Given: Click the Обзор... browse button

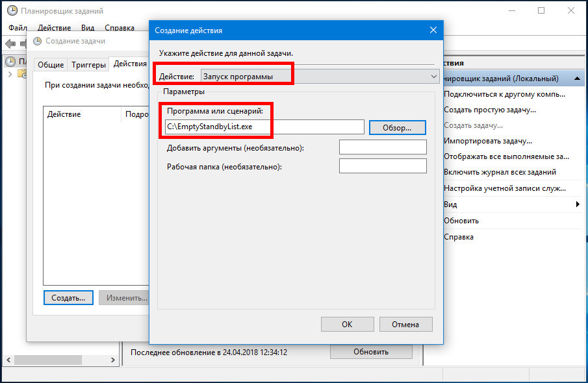Looking at the screenshot, I should tap(397, 127).
